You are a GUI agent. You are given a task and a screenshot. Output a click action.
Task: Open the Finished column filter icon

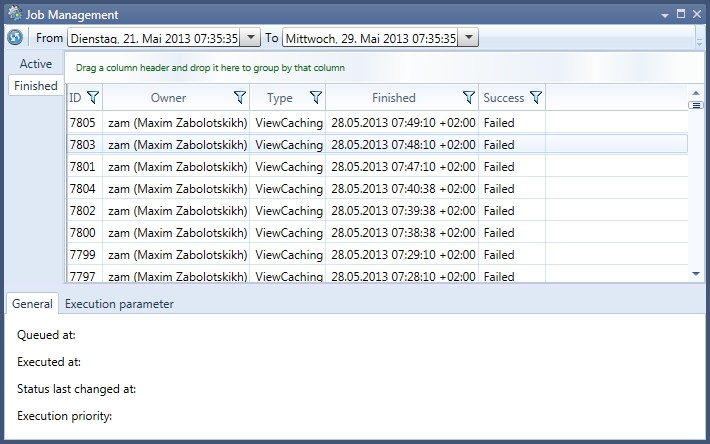pyautogui.click(x=468, y=98)
